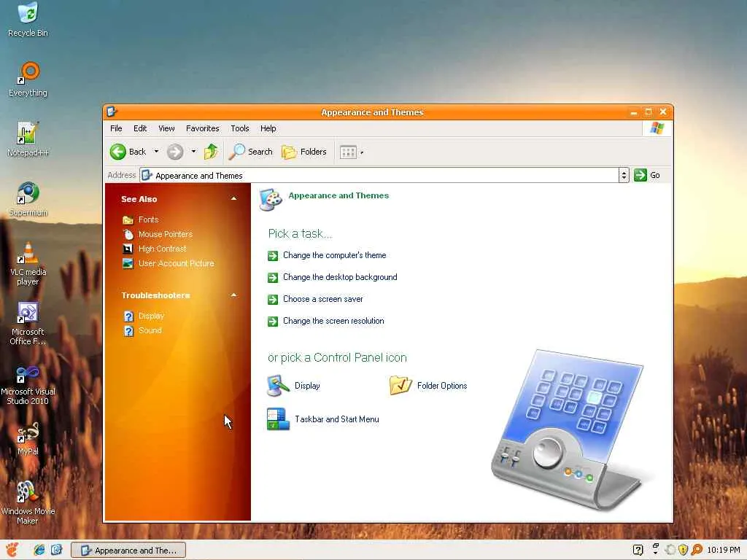
Task: Open the Sound troubleshooter
Action: click(150, 330)
